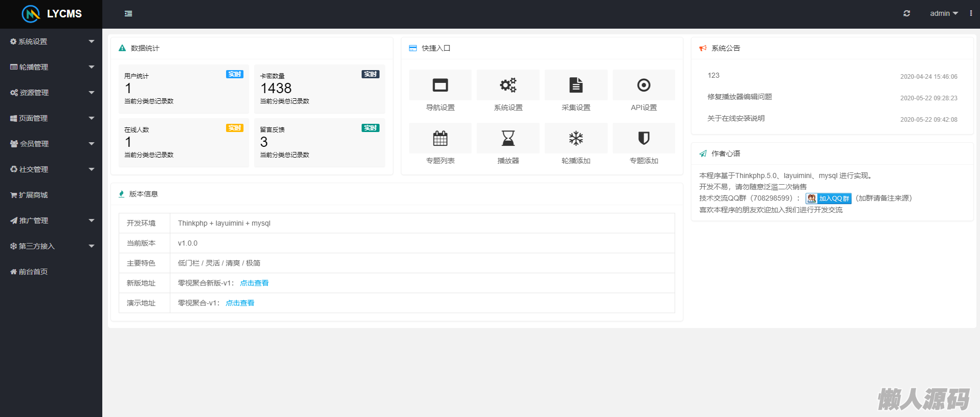Expand 第三方接入 menu arrow
The image size is (980, 417).
92,246
